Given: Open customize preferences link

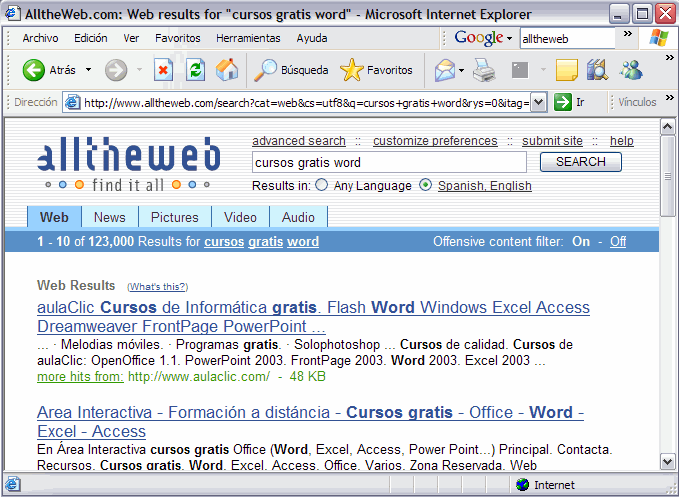Looking at the screenshot, I should [x=435, y=141].
